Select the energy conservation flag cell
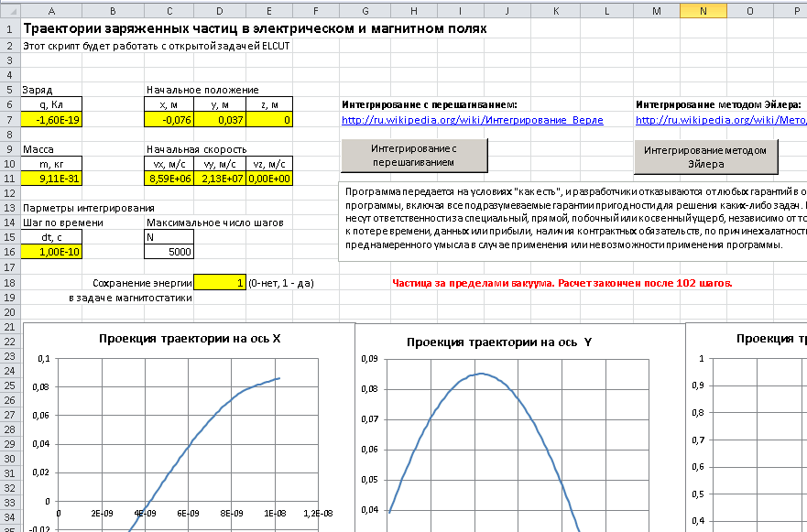This screenshot has width=807, height=532. pyautogui.click(x=220, y=282)
